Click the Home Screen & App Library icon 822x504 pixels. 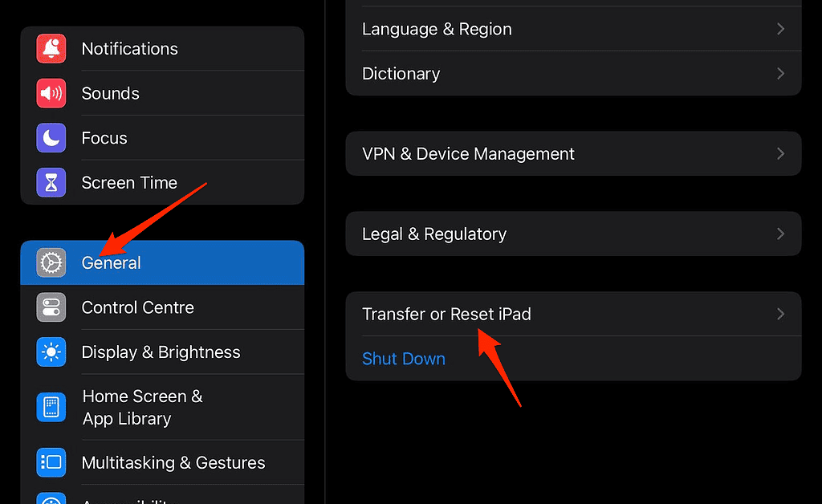coord(51,407)
